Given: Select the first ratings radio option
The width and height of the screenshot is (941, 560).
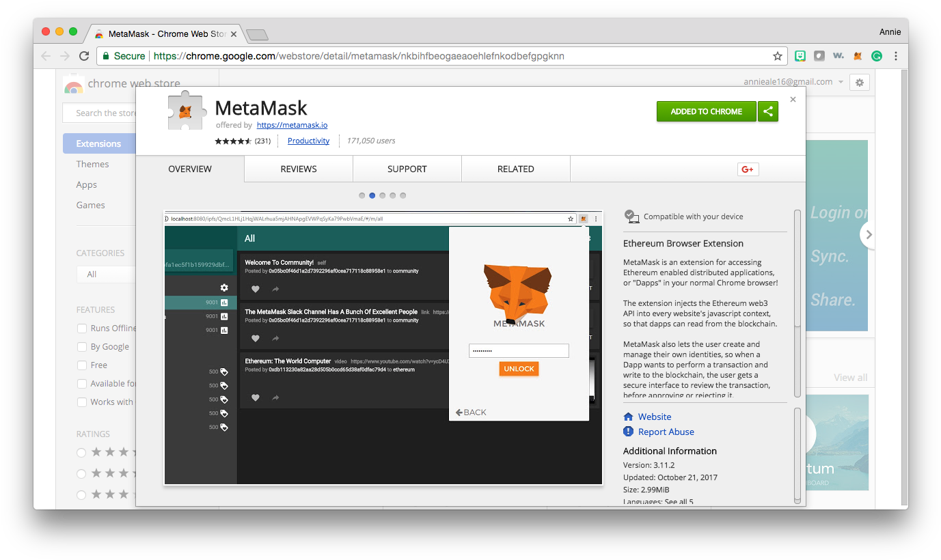Looking at the screenshot, I should (81, 453).
